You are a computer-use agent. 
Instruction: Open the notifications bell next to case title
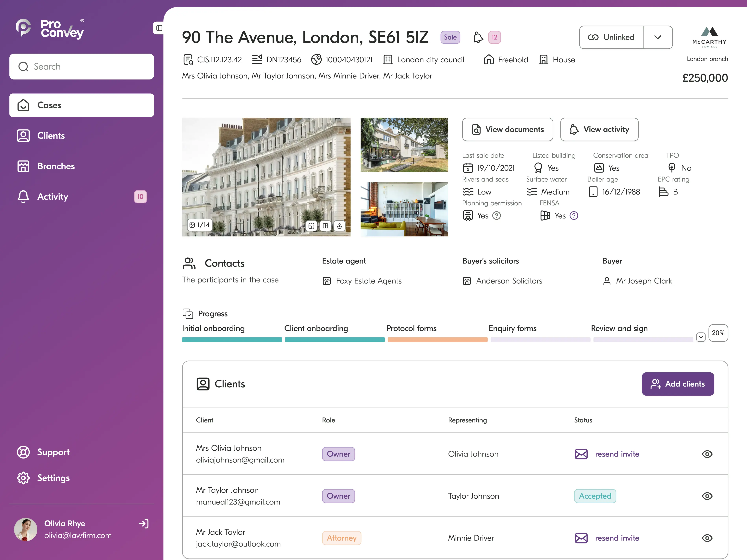(x=478, y=37)
